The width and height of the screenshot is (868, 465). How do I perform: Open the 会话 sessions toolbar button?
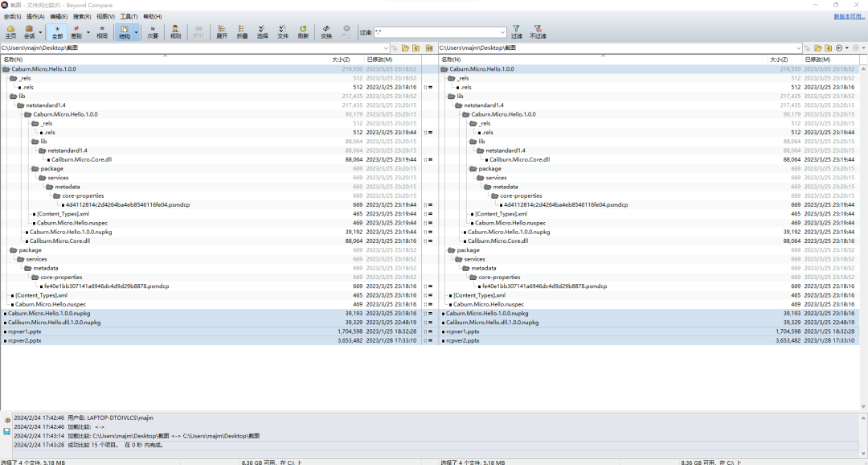[x=29, y=31]
